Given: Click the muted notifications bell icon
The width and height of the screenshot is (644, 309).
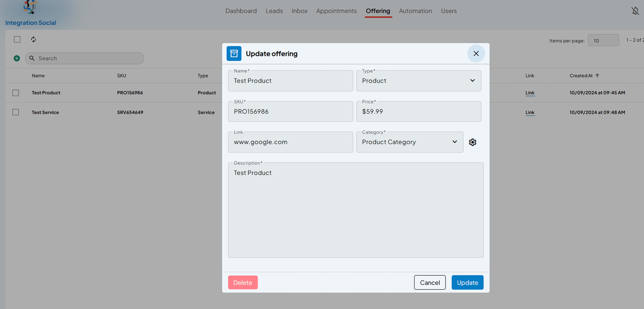Looking at the screenshot, I should pyautogui.click(x=635, y=11).
